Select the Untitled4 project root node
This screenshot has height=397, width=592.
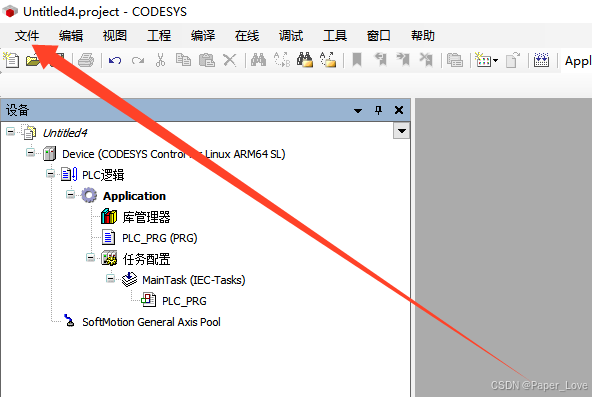pos(65,133)
